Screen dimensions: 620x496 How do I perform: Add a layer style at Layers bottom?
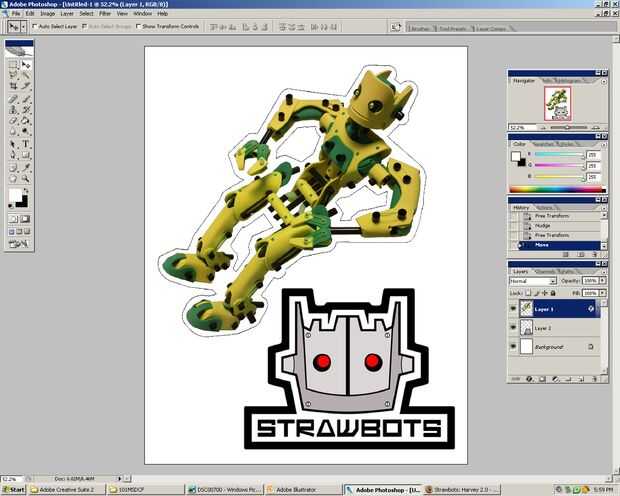529,379
